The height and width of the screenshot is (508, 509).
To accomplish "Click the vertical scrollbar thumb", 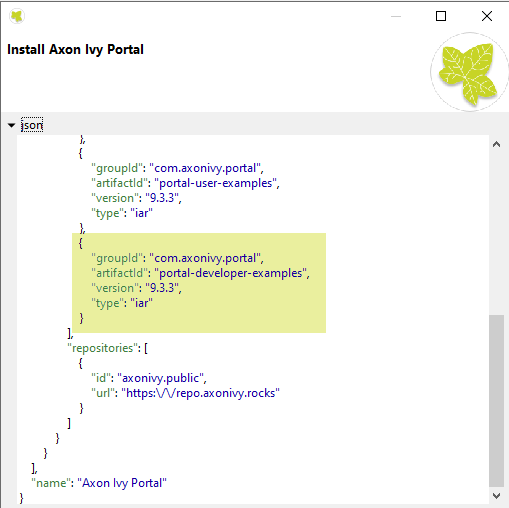I will 496,401.
